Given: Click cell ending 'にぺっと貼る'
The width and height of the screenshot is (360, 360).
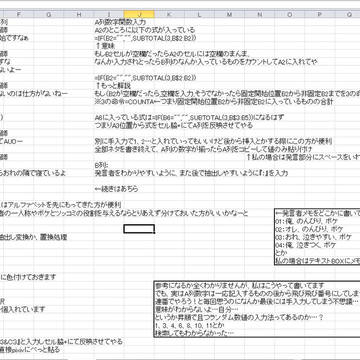Looking at the screenshot, I should [x=30, y=350].
